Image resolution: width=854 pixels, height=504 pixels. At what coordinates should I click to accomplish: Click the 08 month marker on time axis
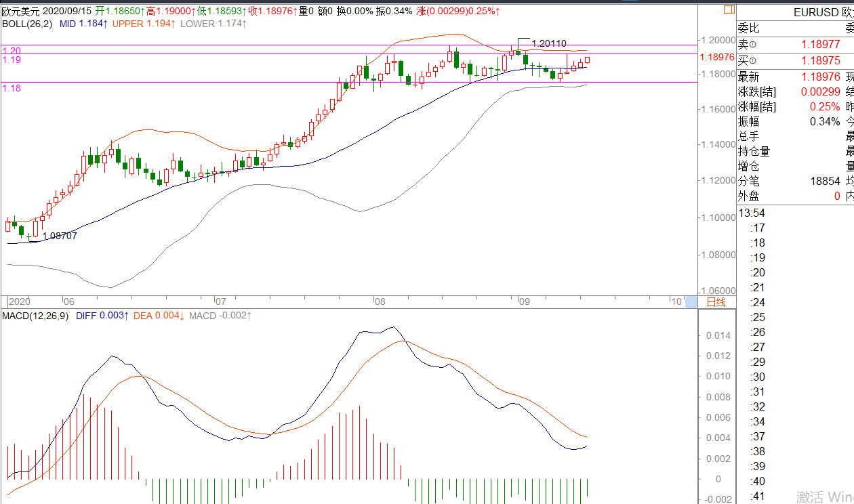380,301
